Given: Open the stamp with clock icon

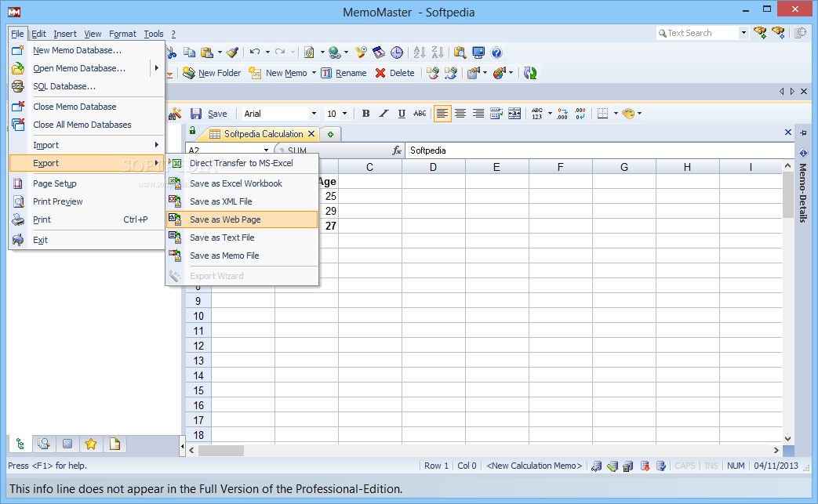Looking at the screenshot, I should [x=361, y=53].
